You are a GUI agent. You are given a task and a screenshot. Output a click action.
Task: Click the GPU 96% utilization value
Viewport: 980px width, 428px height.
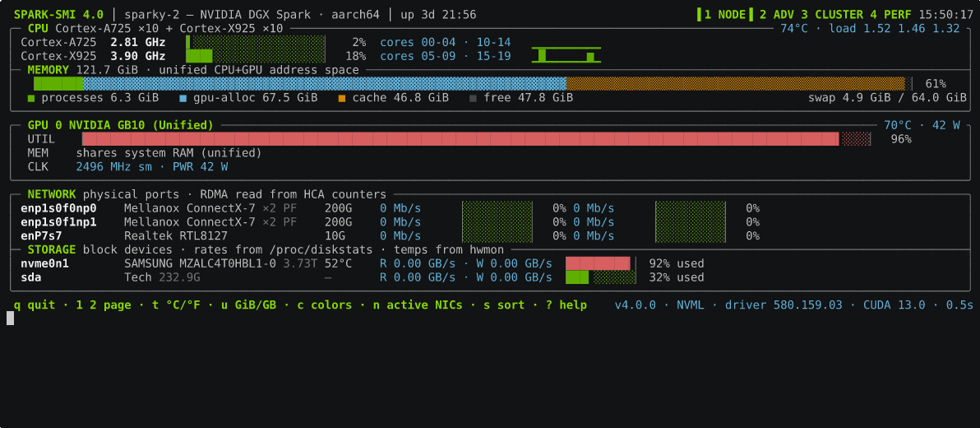[x=901, y=139]
